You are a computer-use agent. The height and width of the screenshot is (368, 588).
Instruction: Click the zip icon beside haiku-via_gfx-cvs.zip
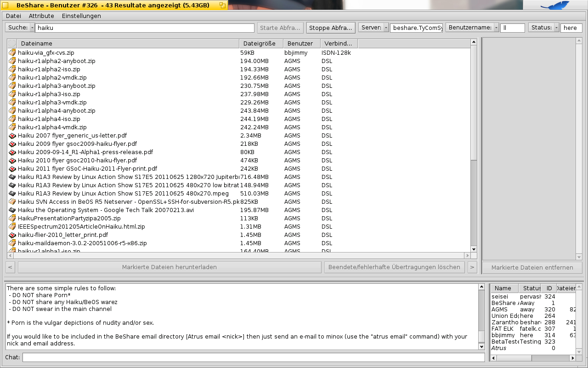[x=12, y=53]
